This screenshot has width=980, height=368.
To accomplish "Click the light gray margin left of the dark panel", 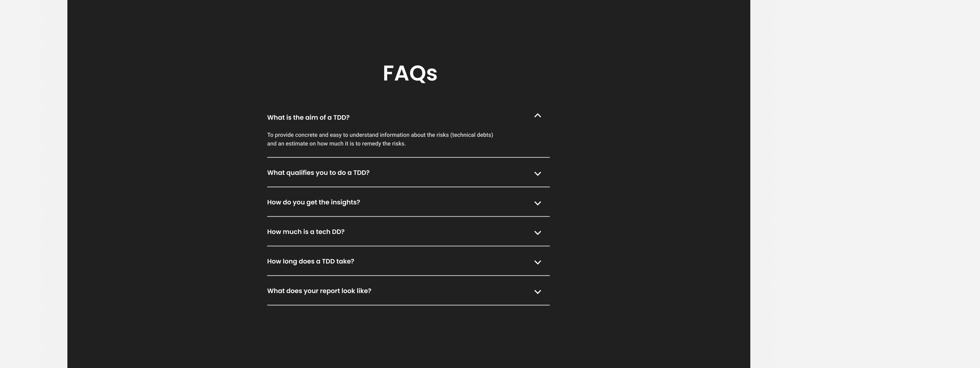I will (x=33, y=183).
